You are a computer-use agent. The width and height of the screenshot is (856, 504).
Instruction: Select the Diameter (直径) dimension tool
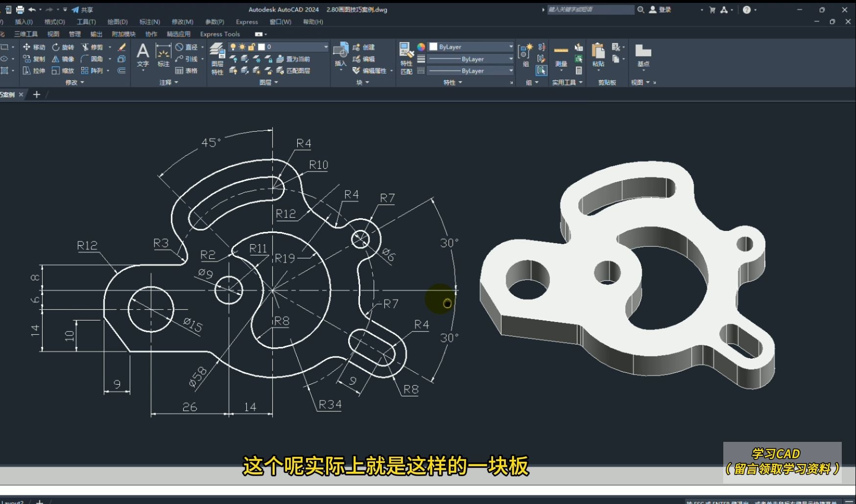pos(187,47)
